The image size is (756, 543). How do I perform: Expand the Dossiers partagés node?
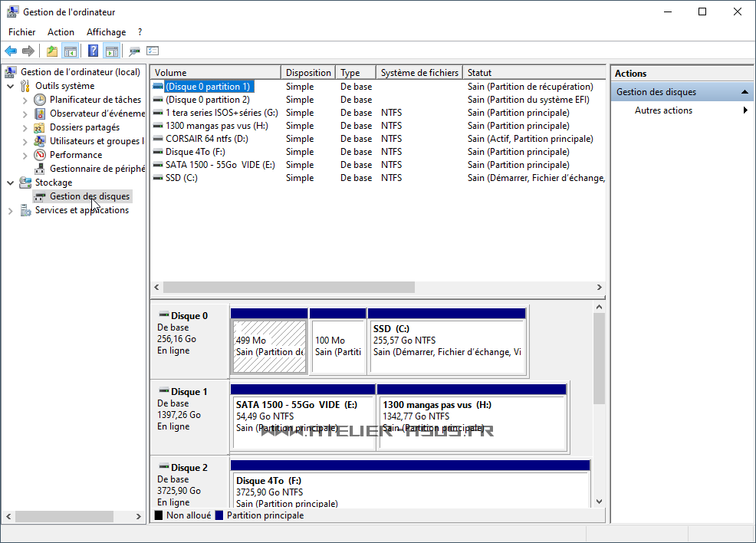[x=25, y=128]
